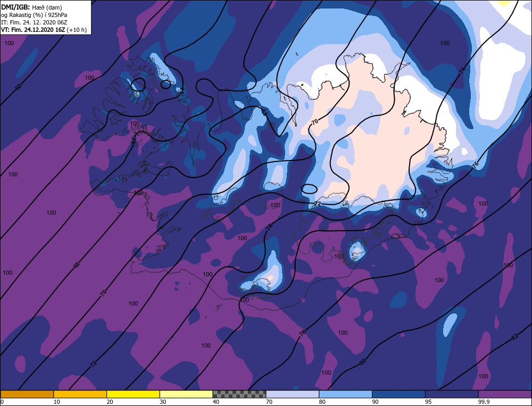Click the light blue 80–90 legend swatch
Screen dimensions: 532x406
tap(345, 394)
